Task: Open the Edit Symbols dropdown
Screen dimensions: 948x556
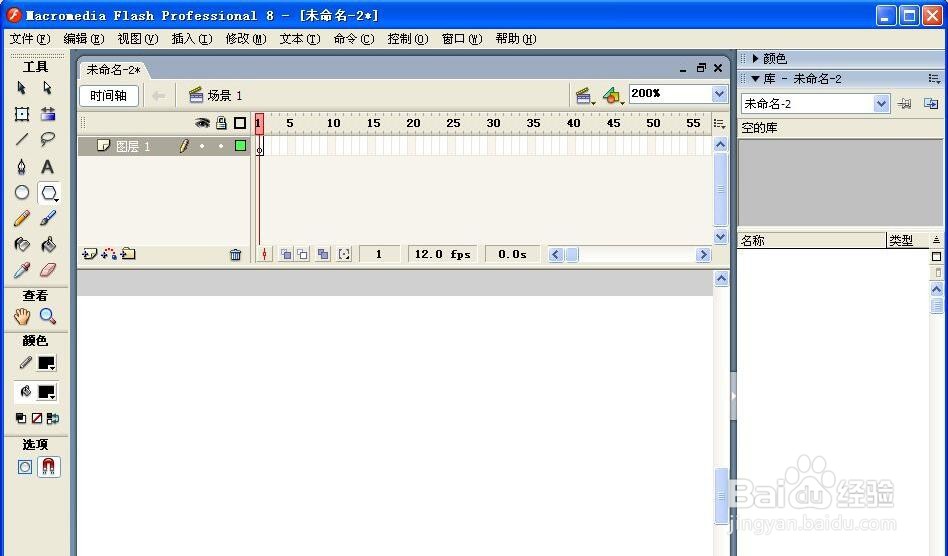Action: pyautogui.click(x=613, y=95)
